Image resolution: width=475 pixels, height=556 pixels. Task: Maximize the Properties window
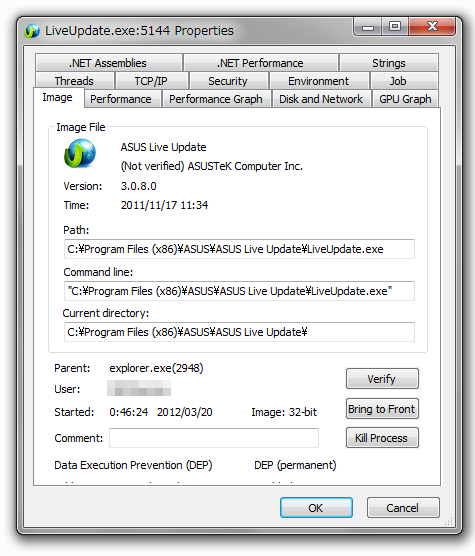(x=395, y=27)
